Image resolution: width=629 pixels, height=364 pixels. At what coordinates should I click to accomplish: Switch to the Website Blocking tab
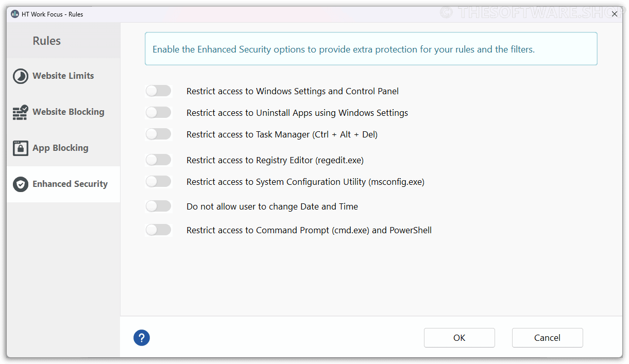(63, 112)
